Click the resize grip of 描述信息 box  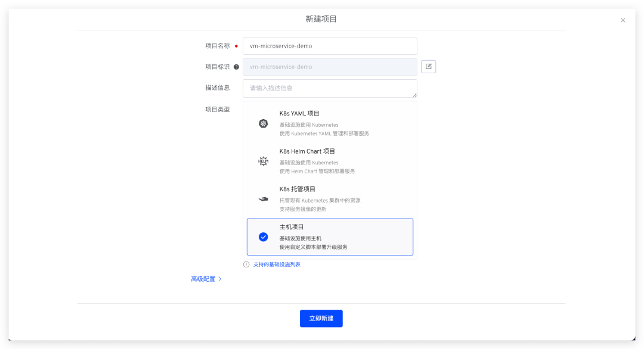(x=414, y=95)
